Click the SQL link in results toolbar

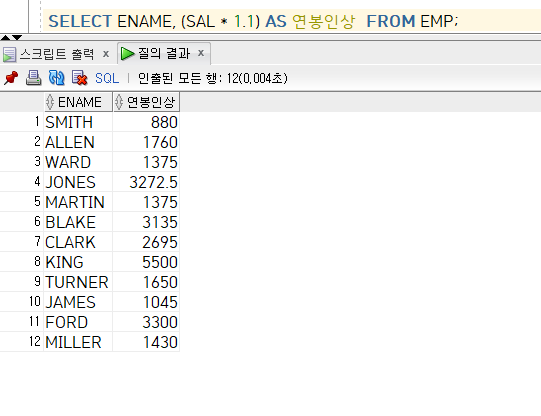(107, 78)
